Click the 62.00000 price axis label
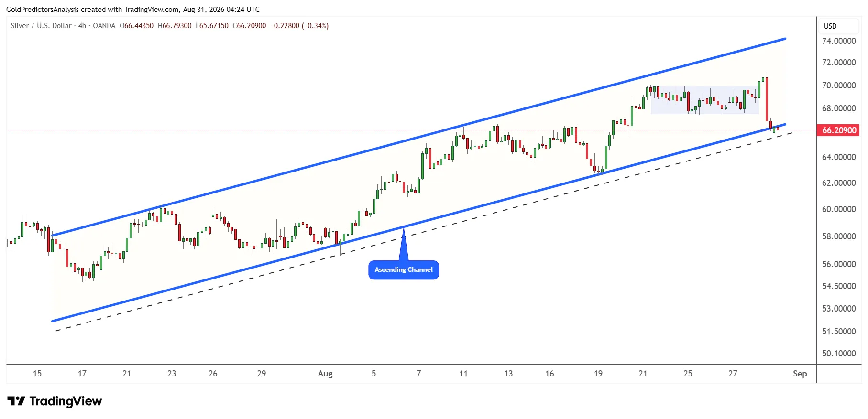 pos(839,183)
